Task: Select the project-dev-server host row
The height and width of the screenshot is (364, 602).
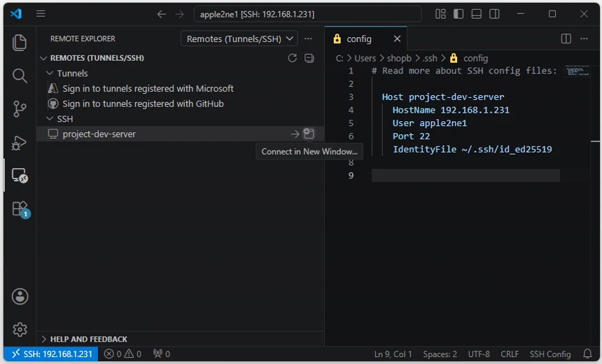Action: click(180, 134)
